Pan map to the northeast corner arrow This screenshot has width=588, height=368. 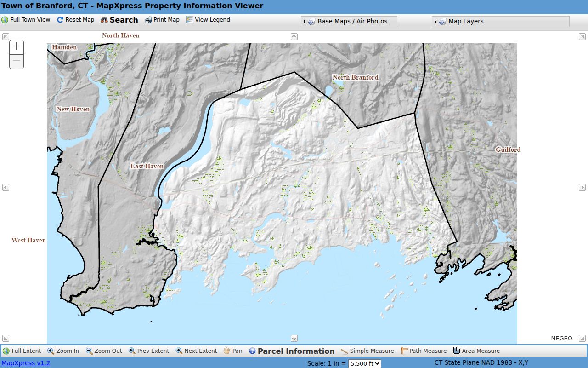click(582, 36)
